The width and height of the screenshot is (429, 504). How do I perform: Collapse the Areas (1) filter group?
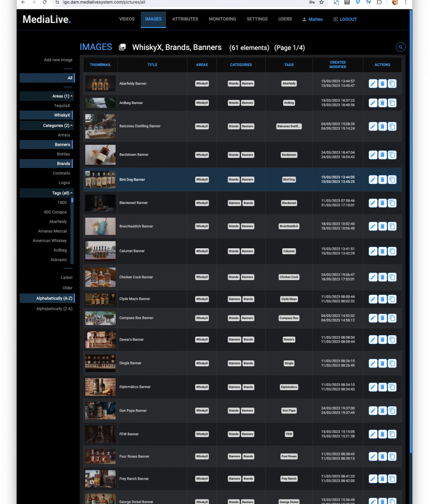click(x=47, y=96)
